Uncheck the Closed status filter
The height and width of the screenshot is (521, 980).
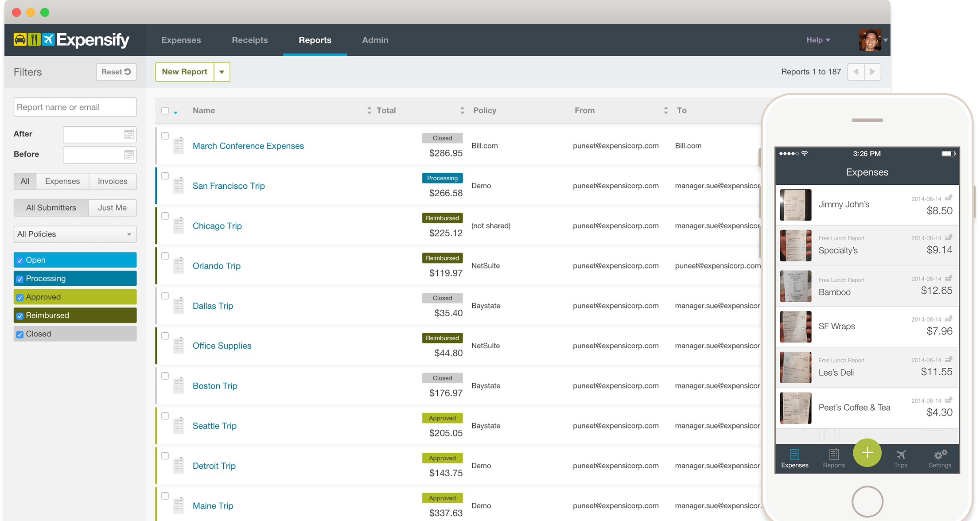click(x=19, y=334)
